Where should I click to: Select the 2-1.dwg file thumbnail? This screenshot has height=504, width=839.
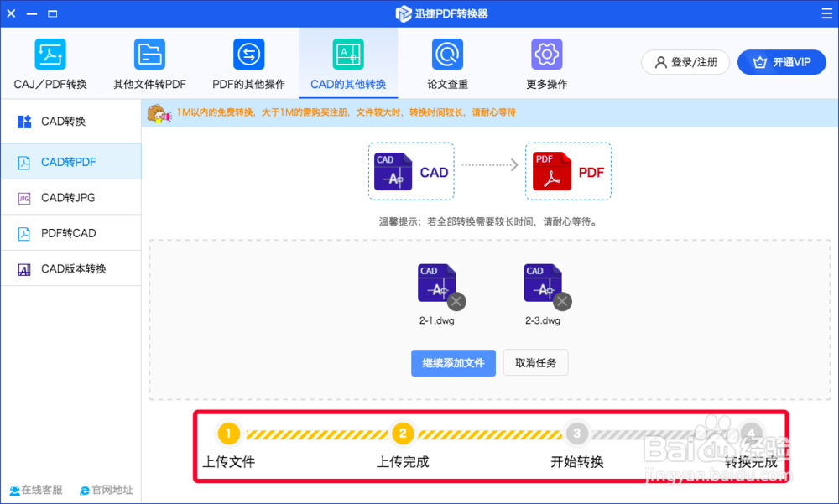point(436,283)
